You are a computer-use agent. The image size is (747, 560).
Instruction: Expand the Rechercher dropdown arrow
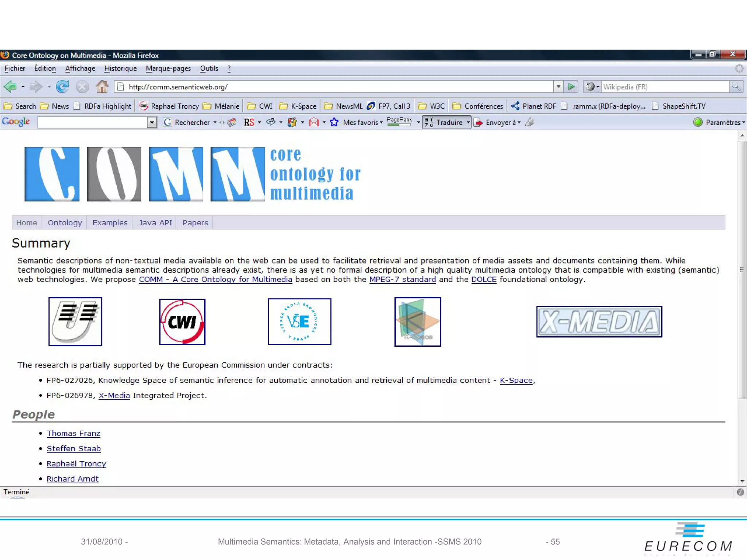coord(215,122)
